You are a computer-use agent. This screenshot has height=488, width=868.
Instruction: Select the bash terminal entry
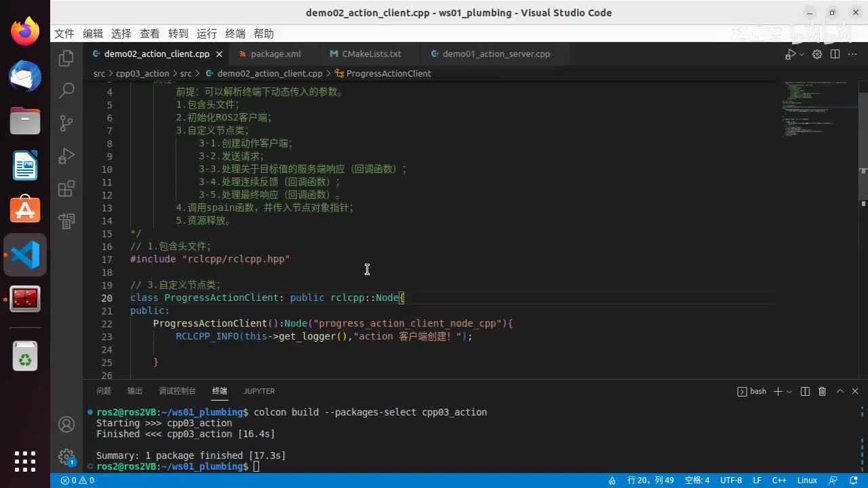pos(752,391)
